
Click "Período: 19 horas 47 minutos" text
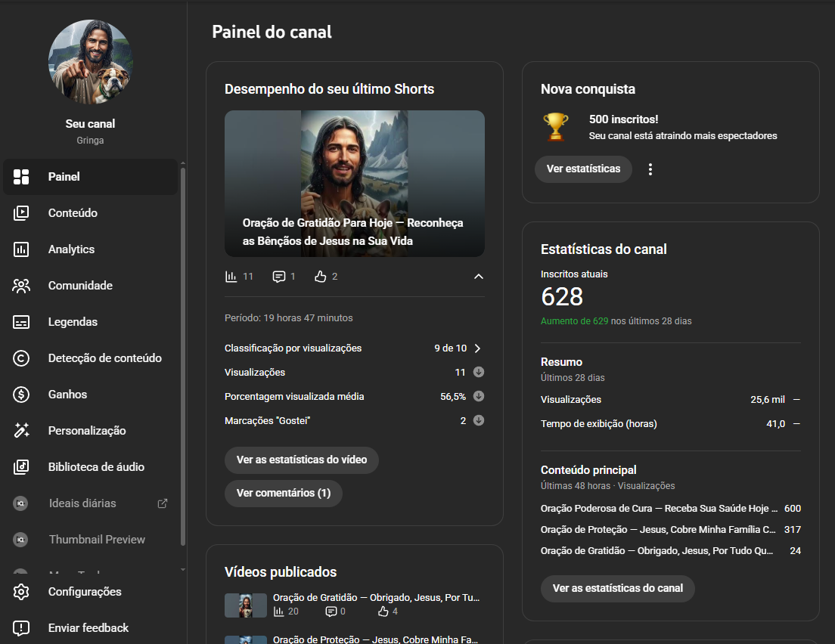(289, 318)
